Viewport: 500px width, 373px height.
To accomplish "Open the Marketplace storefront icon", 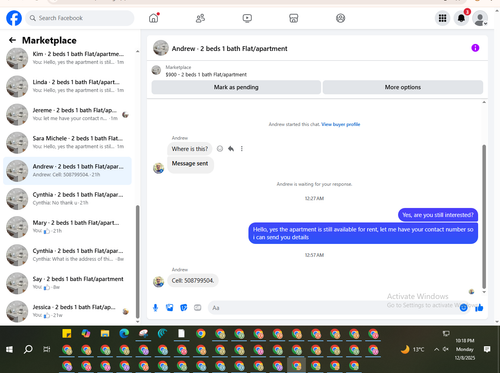I will click(x=294, y=18).
